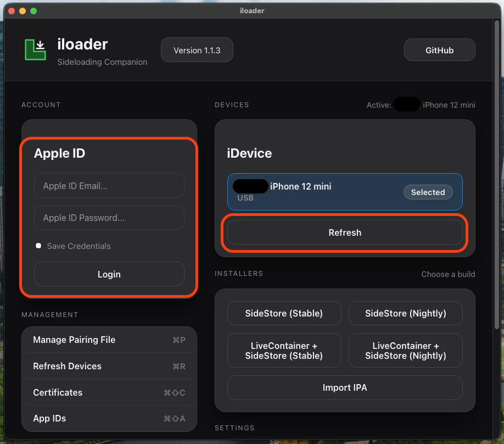The image size is (504, 444).
Task: Click the 'Choose a build' text
Action: pyautogui.click(x=448, y=274)
